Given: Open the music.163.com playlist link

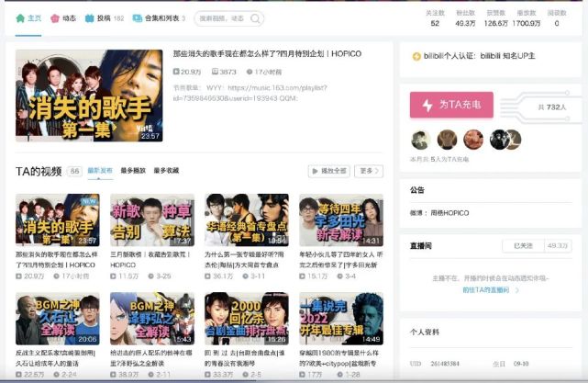Looking at the screenshot, I should (x=250, y=93).
